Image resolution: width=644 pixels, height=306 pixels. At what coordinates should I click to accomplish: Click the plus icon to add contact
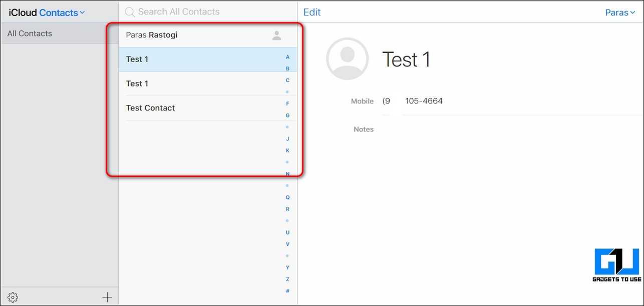pos(107,297)
